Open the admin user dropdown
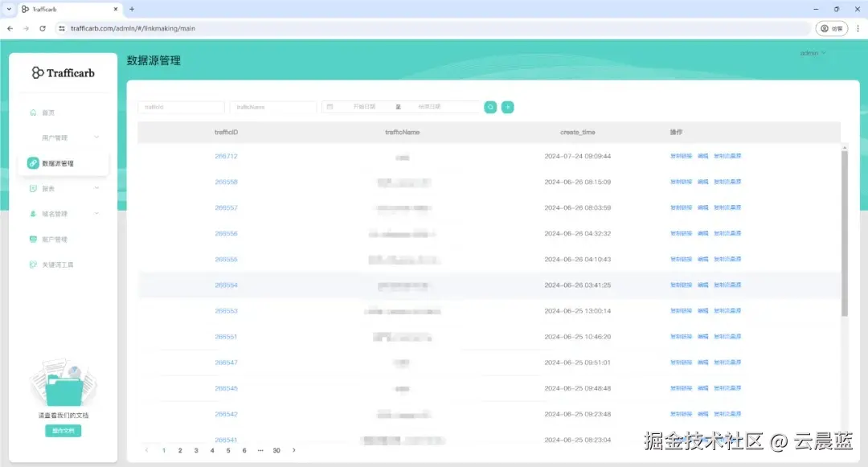 (813, 53)
